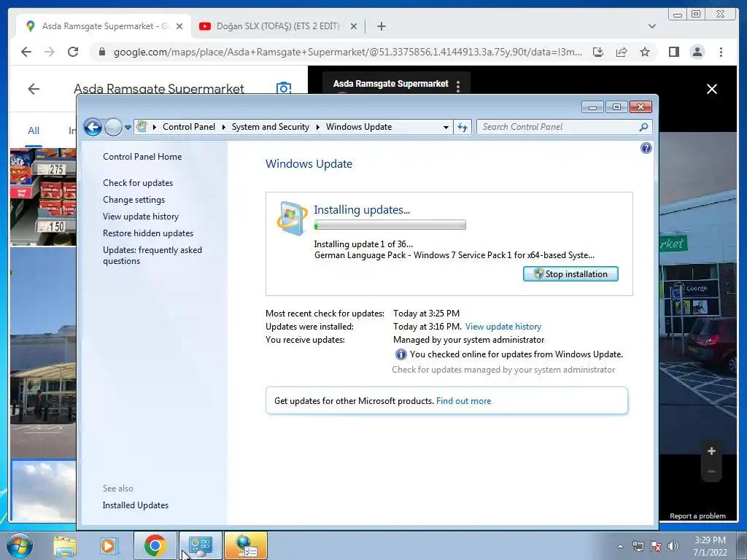This screenshot has width=747, height=560.
Task: Open three-dot options on Street View label
Action: pyautogui.click(x=458, y=86)
